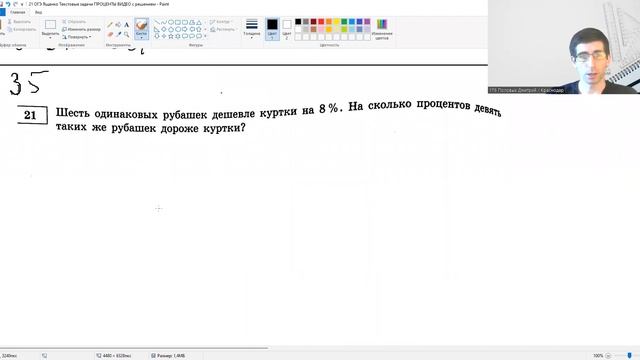Viewport: 640px width, 360px height.
Task: Expand the shapes gallery with bottom arrow
Action: (205, 36)
